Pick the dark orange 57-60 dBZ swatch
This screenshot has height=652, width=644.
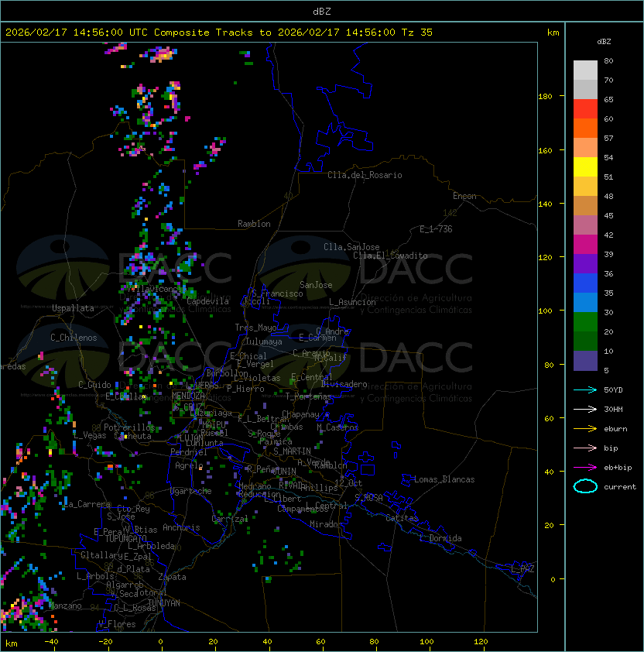[585, 128]
